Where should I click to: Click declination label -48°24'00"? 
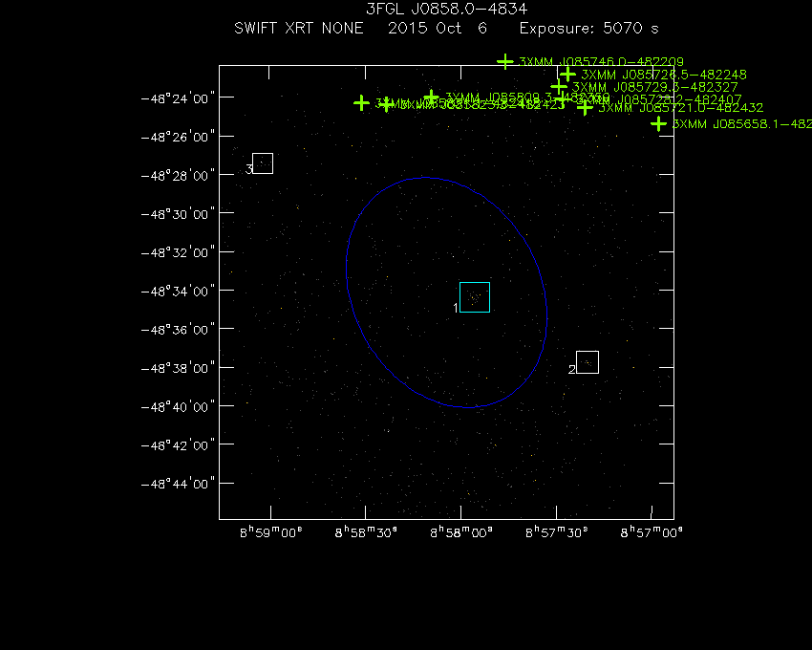178,97
